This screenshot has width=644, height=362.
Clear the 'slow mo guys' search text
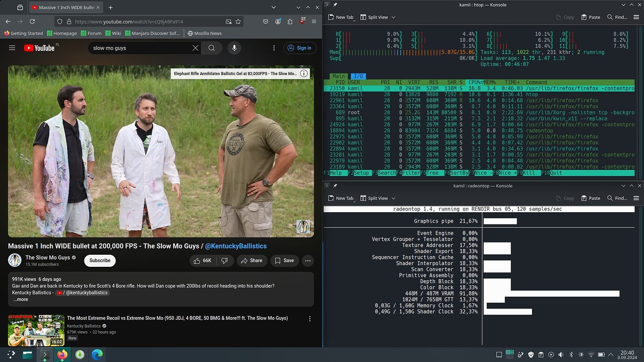tap(196, 48)
